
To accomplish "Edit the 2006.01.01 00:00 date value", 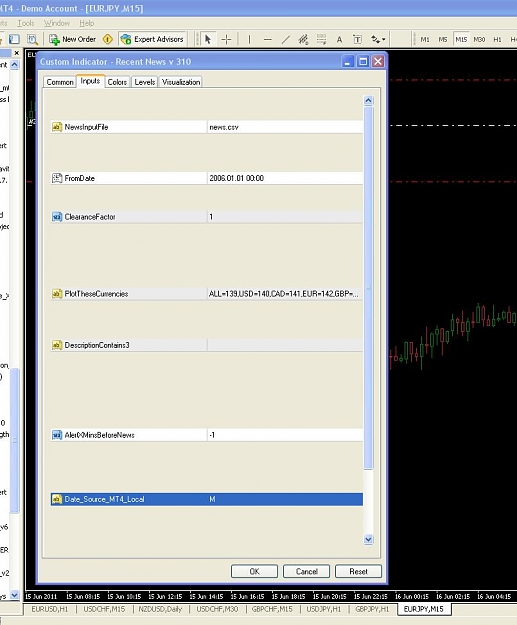I will pos(285,178).
